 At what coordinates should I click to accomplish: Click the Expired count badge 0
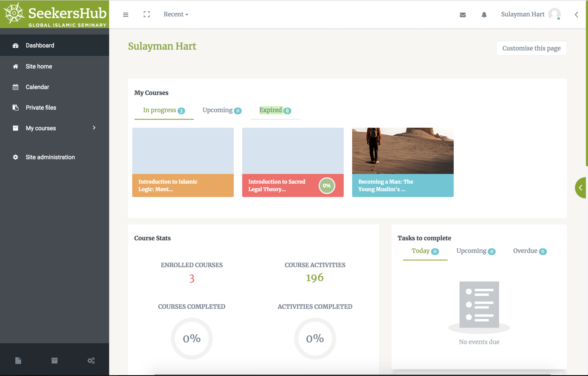click(x=287, y=111)
